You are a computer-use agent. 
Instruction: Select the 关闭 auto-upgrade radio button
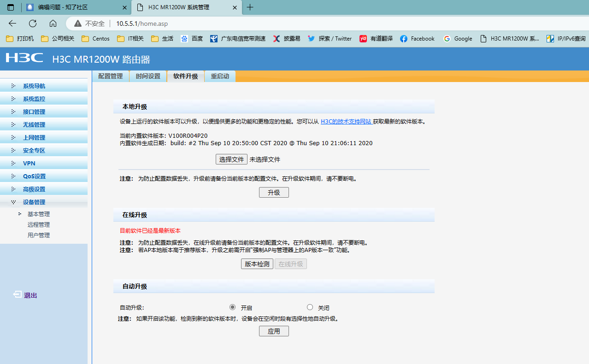(310, 307)
